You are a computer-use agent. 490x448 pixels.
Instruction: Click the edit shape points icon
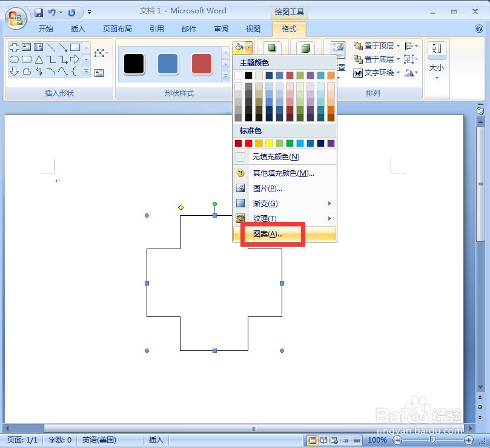click(100, 53)
